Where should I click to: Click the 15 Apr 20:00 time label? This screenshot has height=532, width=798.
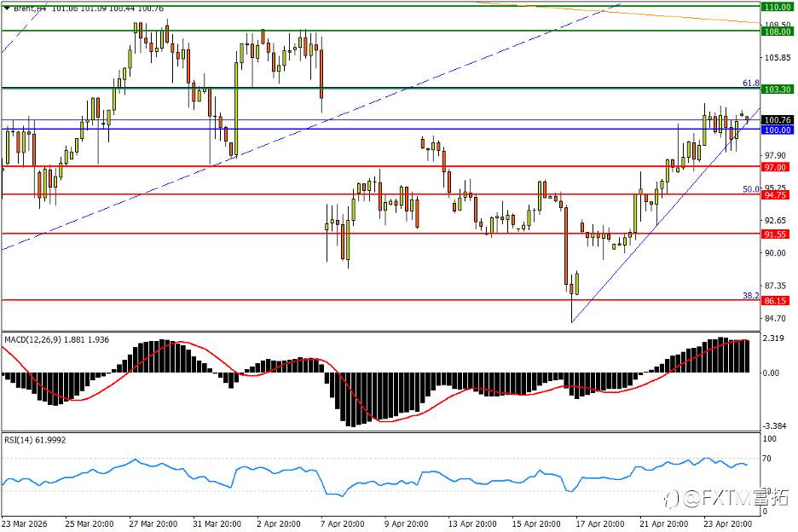[x=536, y=523]
